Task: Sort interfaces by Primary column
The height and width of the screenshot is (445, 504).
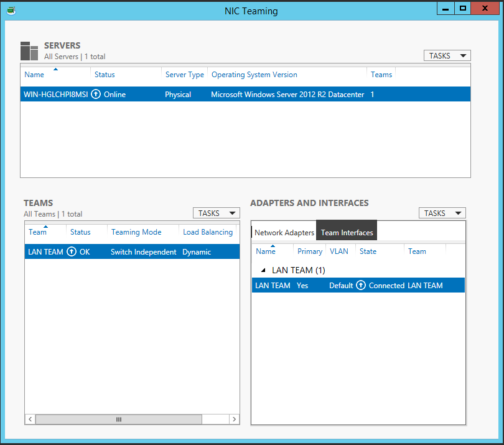Action: 310,251
